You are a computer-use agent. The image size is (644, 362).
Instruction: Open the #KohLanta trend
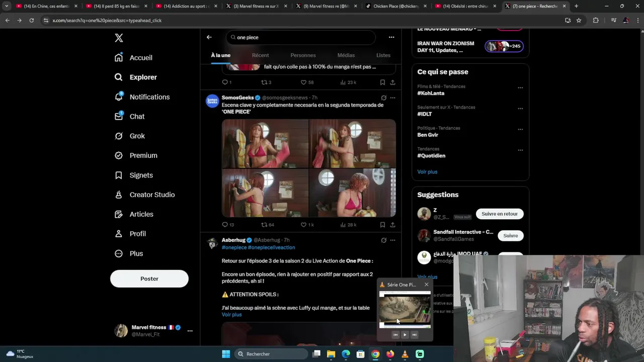431,93
